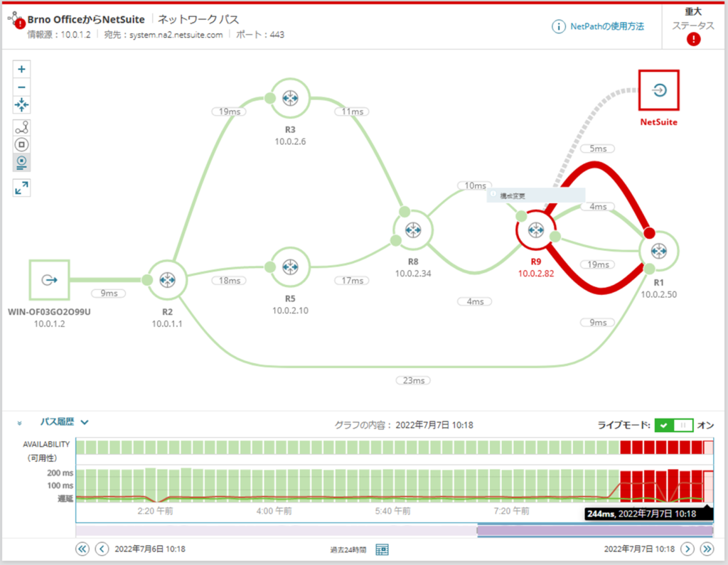Viewport: 728px width, 565px height.
Task: Click the 10ms link latency label
Action: click(475, 185)
